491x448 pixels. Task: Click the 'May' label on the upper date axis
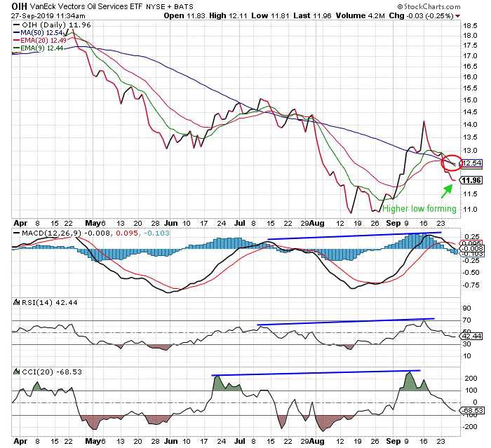point(93,223)
